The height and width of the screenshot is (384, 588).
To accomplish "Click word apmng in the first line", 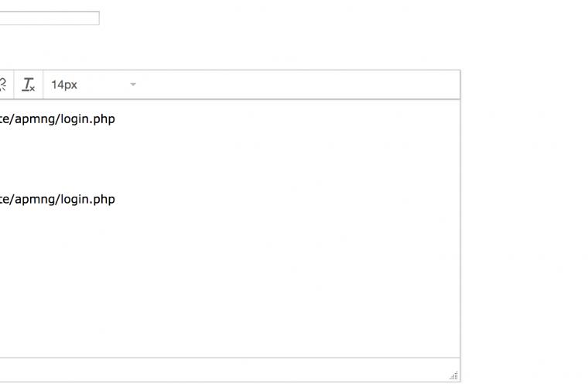I will pos(36,119).
